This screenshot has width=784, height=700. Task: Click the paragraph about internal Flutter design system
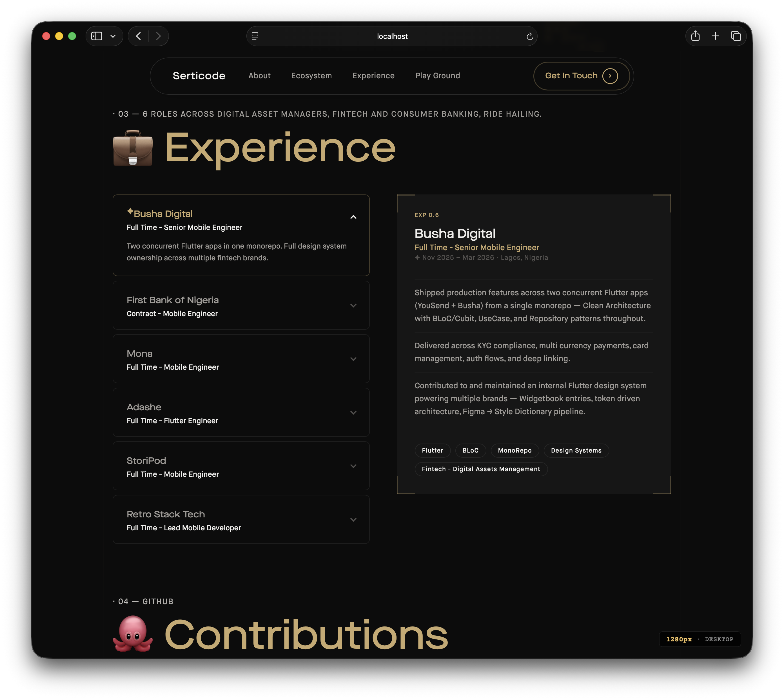(531, 398)
